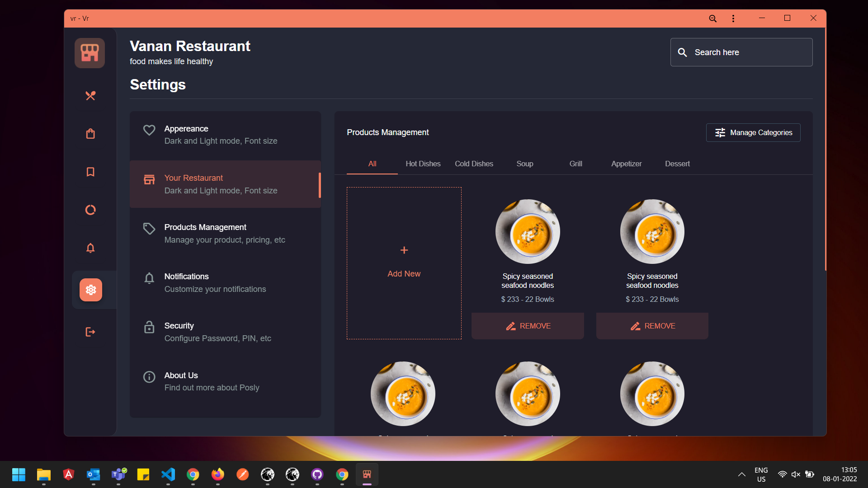Open the orders shopping bag icon

(90, 134)
